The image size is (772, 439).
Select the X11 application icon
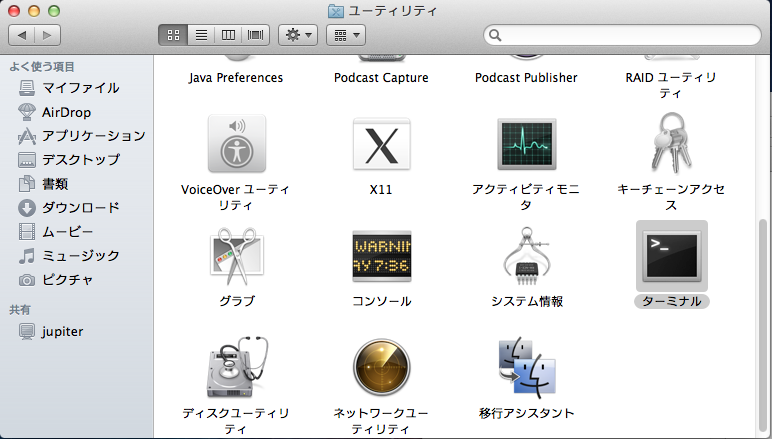click(382, 144)
